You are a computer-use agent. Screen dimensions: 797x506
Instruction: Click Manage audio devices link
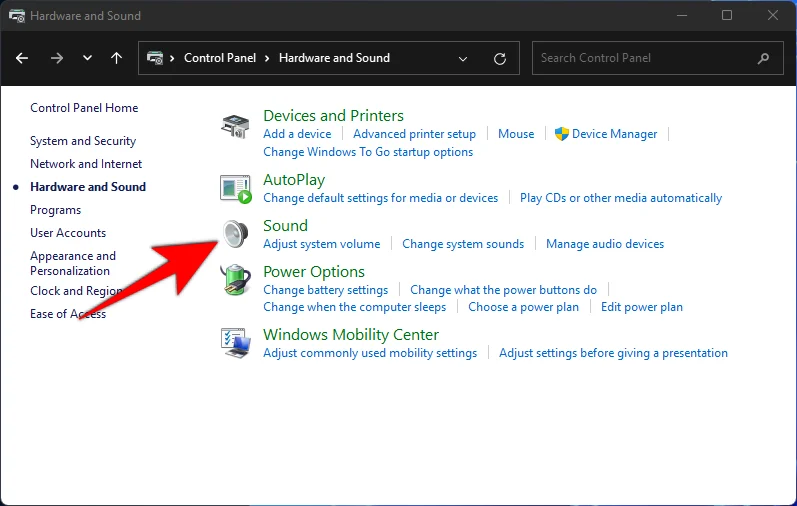604,244
